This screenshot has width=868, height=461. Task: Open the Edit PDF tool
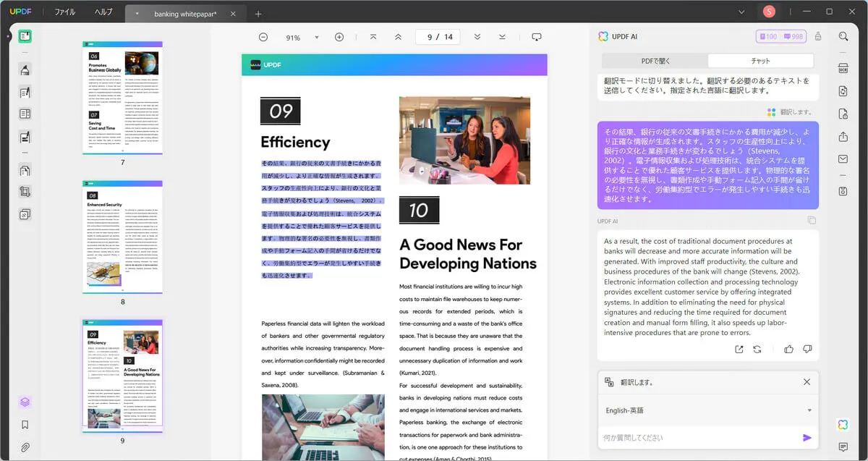[25, 92]
